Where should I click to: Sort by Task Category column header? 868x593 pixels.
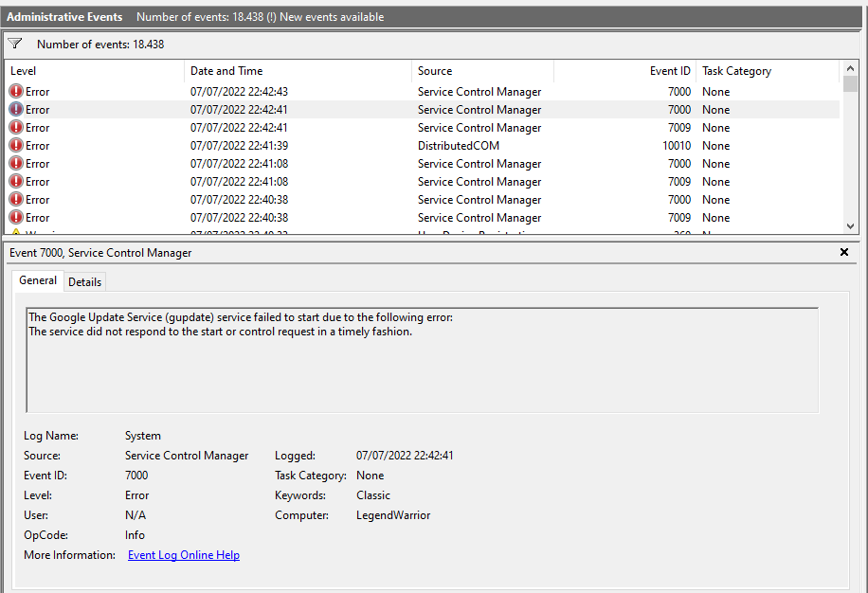768,71
